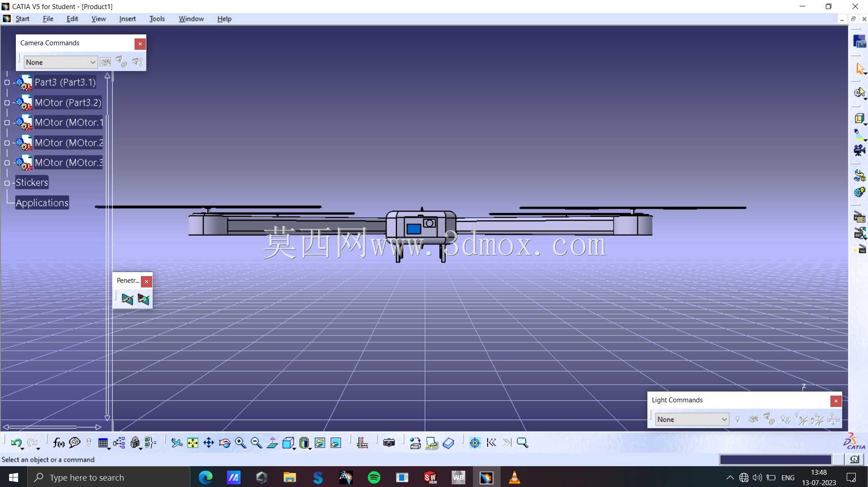Open the Tools menu
This screenshot has width=868, height=487.
pyautogui.click(x=157, y=19)
